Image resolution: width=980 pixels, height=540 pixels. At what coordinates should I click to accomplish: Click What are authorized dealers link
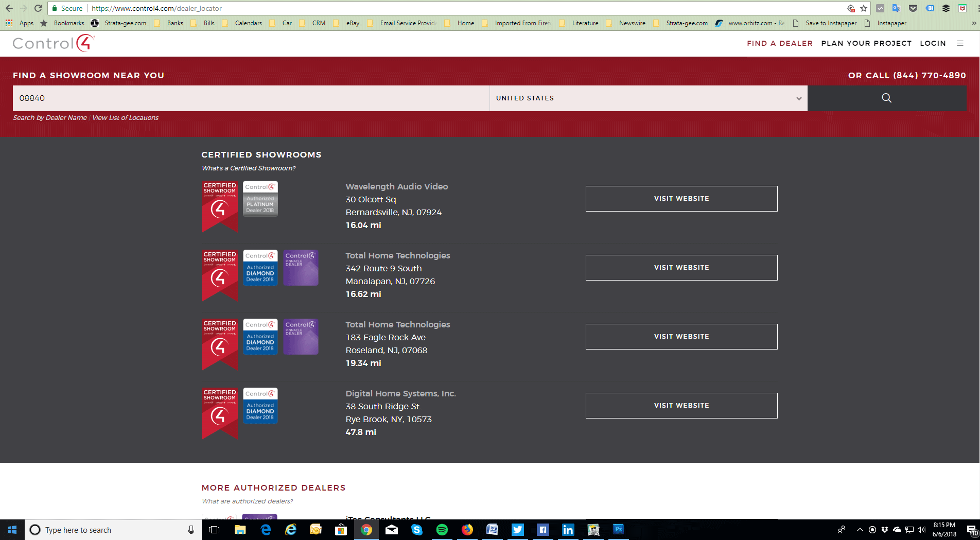click(247, 501)
